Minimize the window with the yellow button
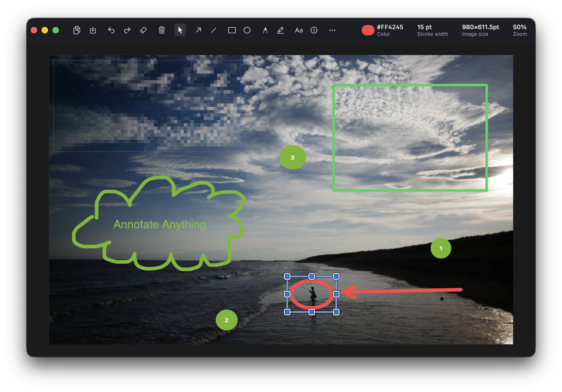The height and width of the screenshot is (392, 562). (x=45, y=30)
